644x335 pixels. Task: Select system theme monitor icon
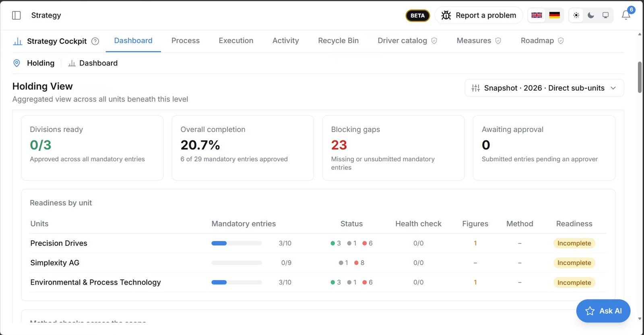(x=605, y=15)
